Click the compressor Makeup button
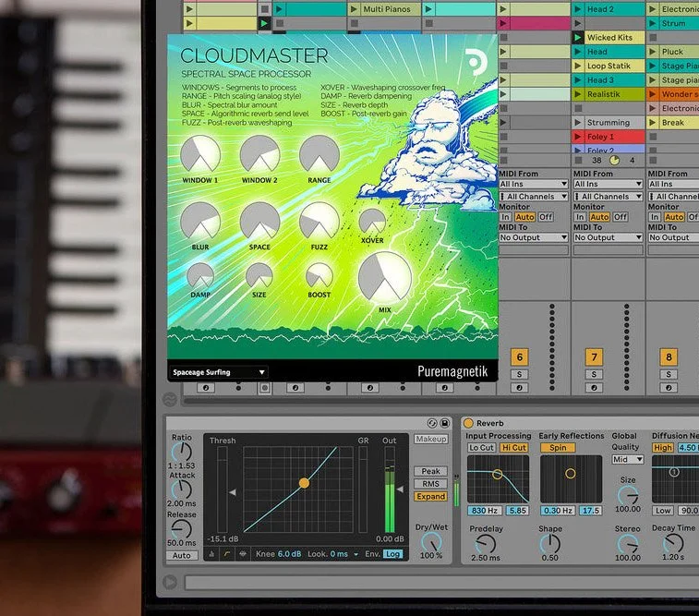699x616 pixels. point(430,439)
